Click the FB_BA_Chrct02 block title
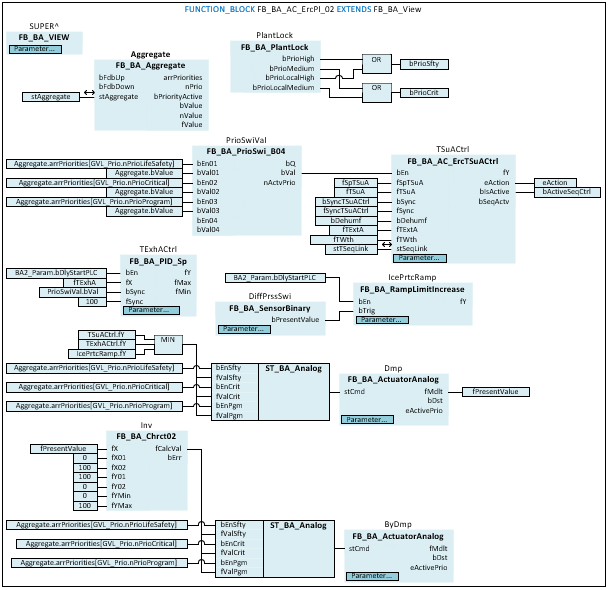 (x=146, y=436)
